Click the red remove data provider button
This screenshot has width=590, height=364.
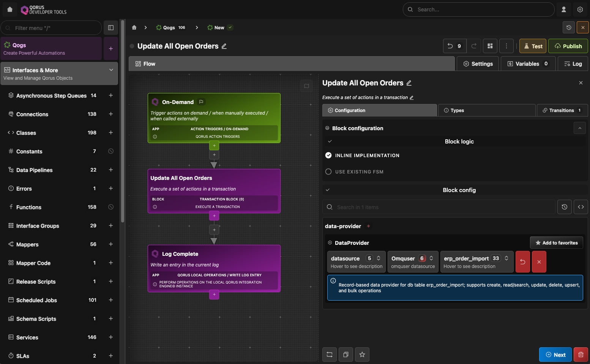pos(539,262)
